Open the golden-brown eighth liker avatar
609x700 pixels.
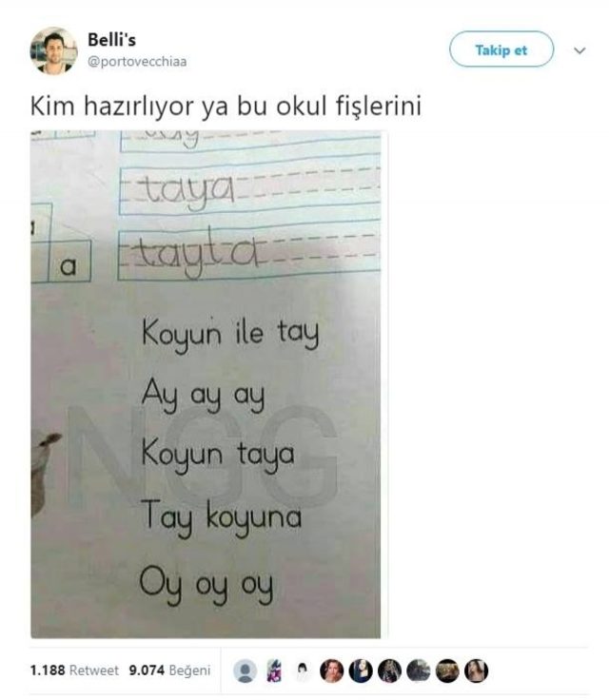click(447, 671)
